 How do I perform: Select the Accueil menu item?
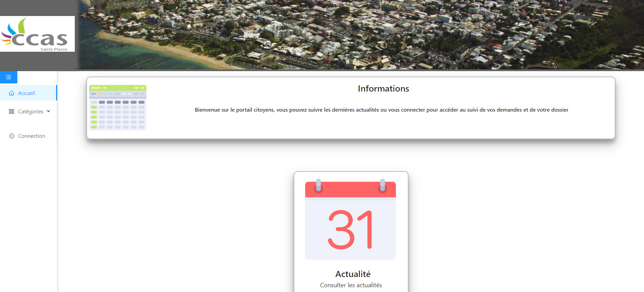pos(27,93)
